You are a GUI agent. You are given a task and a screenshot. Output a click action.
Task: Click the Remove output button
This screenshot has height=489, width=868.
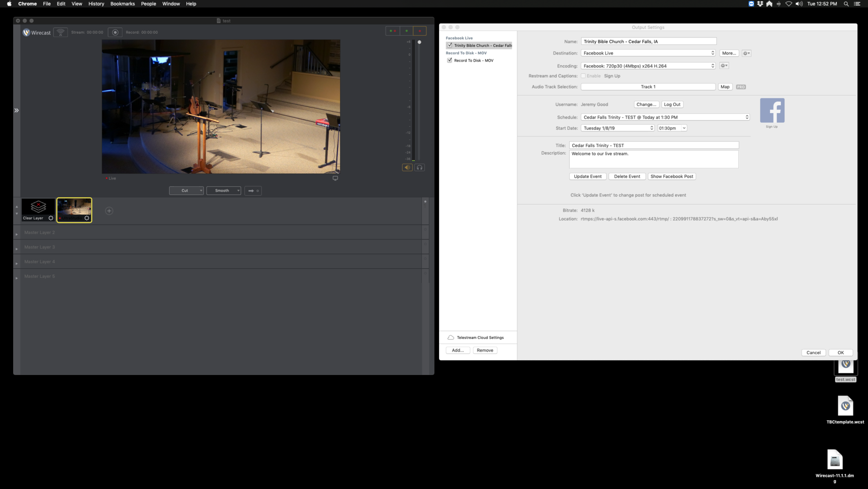click(485, 350)
